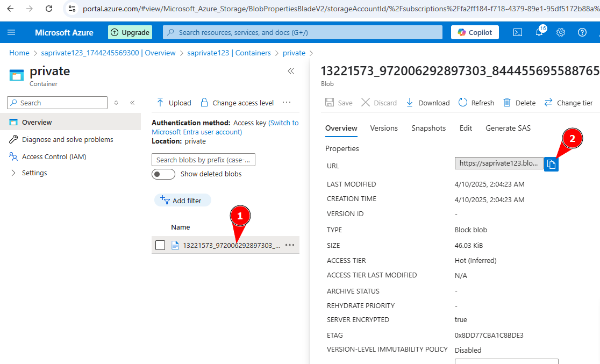600x364 pixels.
Task: Click Delete in the blob toolbar
Action: [519, 103]
